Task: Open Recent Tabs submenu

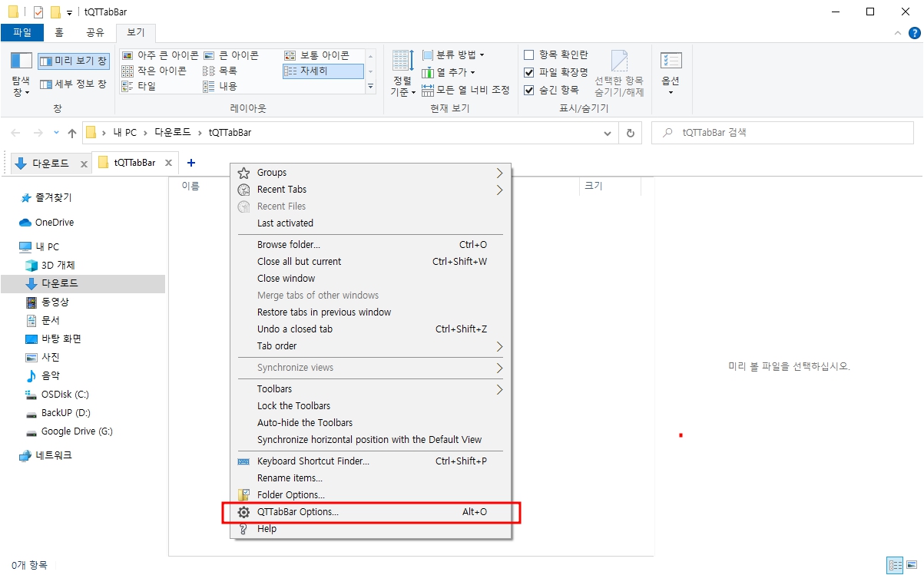Action: coord(371,190)
